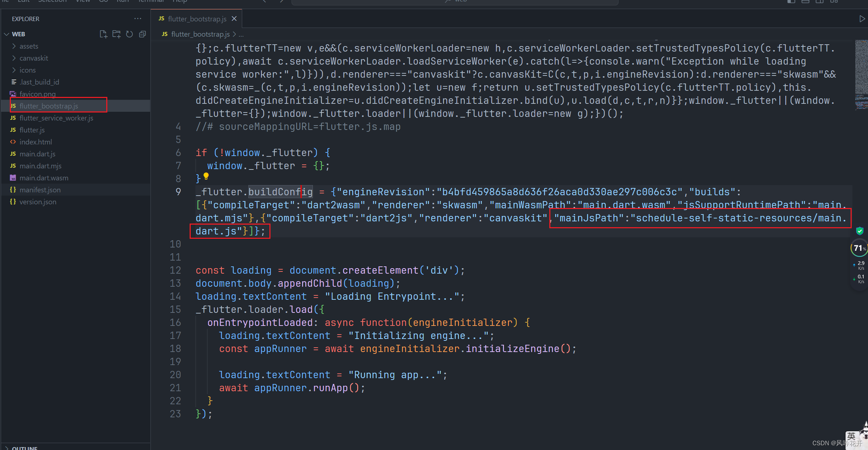Run the file using the play icon
This screenshot has width=868, height=450.
(x=862, y=19)
